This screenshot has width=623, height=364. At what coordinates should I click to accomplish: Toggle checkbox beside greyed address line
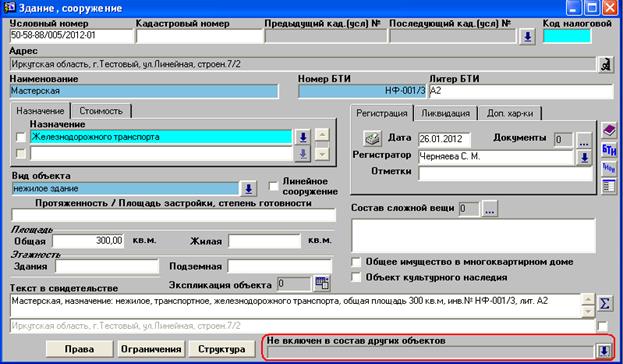pos(603,326)
